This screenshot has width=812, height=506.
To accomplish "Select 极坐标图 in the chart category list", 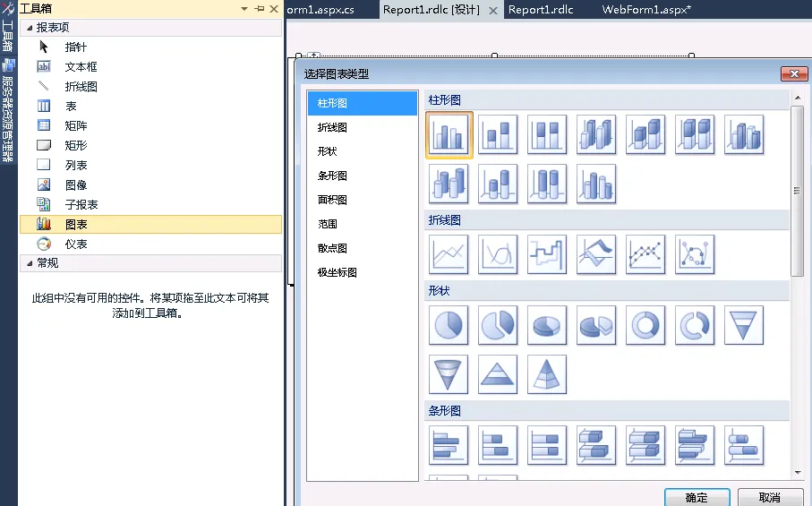I will [x=363, y=272].
